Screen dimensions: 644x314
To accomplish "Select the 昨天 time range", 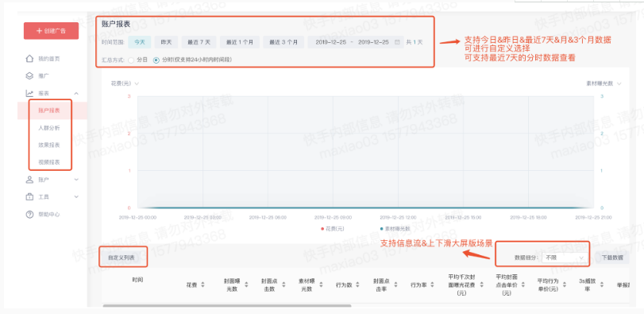I will pos(166,42).
